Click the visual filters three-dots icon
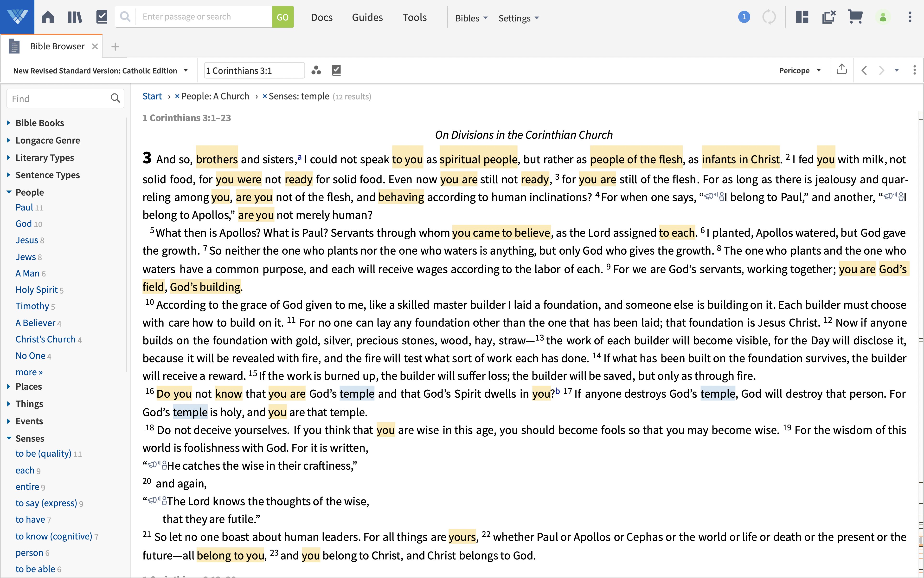924x578 pixels. point(316,70)
